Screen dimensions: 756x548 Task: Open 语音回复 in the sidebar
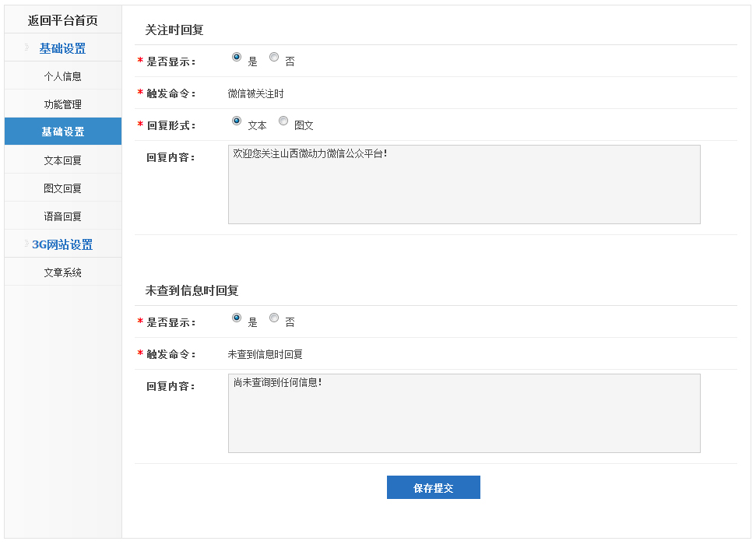point(62,216)
